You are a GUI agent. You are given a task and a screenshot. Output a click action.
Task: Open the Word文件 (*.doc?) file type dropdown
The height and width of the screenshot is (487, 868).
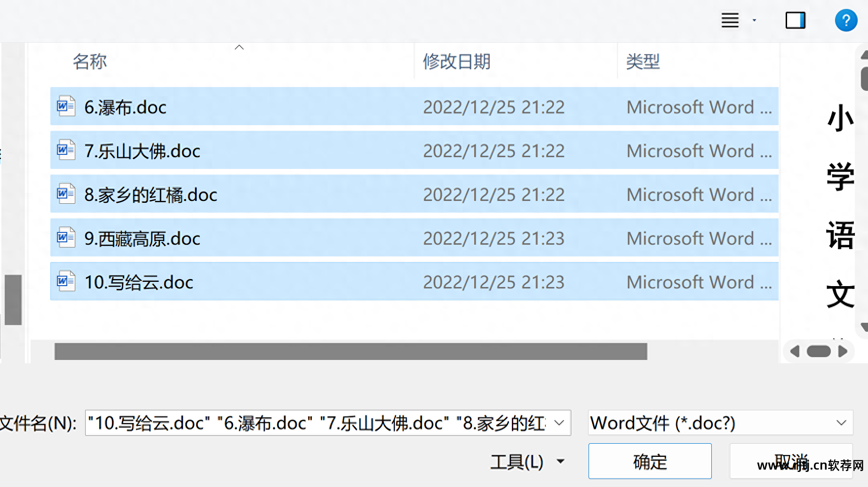click(720, 423)
